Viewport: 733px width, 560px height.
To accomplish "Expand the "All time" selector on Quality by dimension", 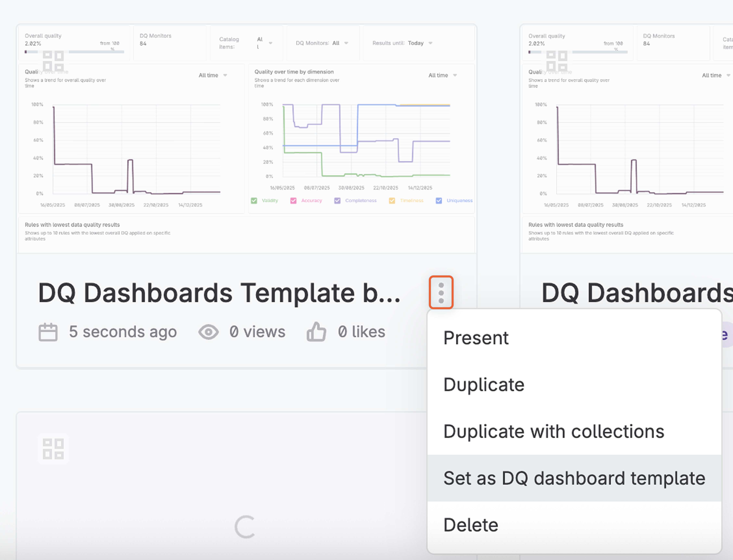I will pyautogui.click(x=443, y=75).
